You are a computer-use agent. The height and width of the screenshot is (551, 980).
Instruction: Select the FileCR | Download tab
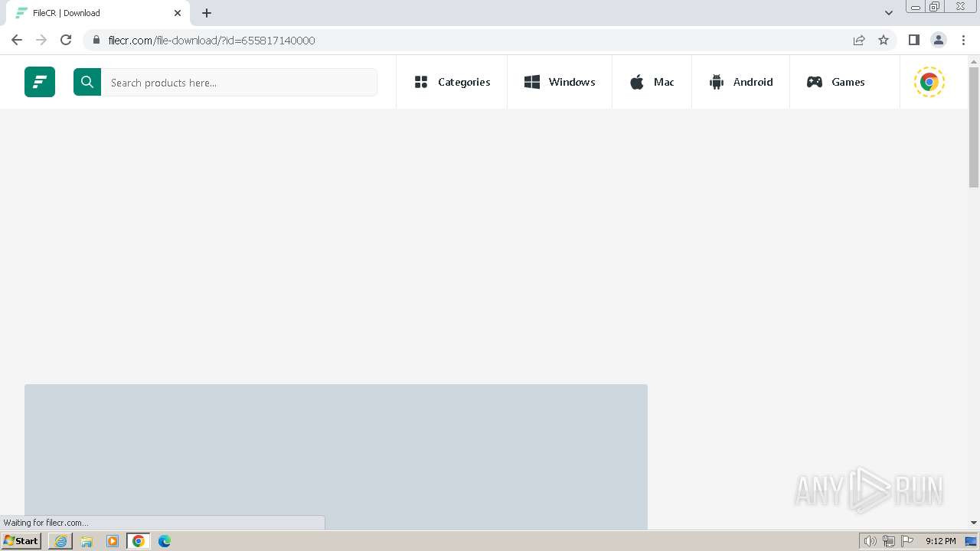pyautogui.click(x=98, y=13)
